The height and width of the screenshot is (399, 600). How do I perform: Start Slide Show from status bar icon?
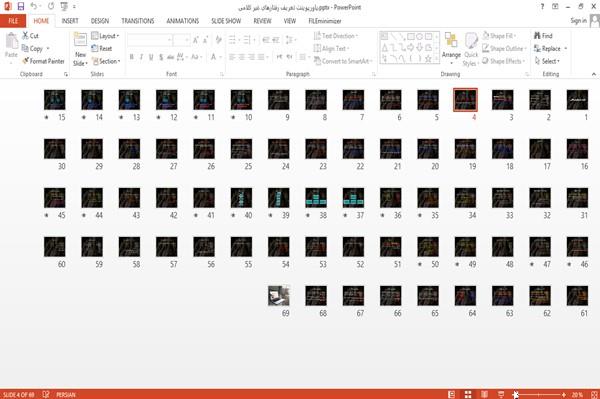(x=501, y=394)
